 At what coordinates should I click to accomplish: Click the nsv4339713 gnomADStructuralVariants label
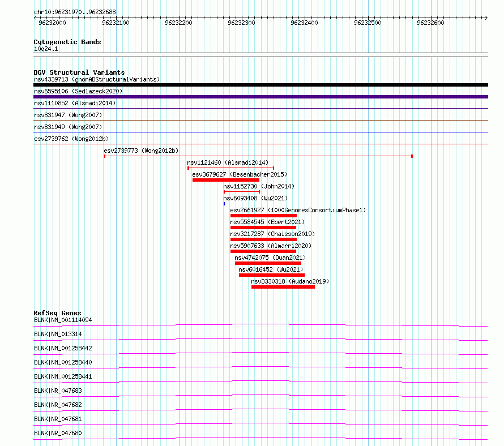pyautogui.click(x=97, y=79)
